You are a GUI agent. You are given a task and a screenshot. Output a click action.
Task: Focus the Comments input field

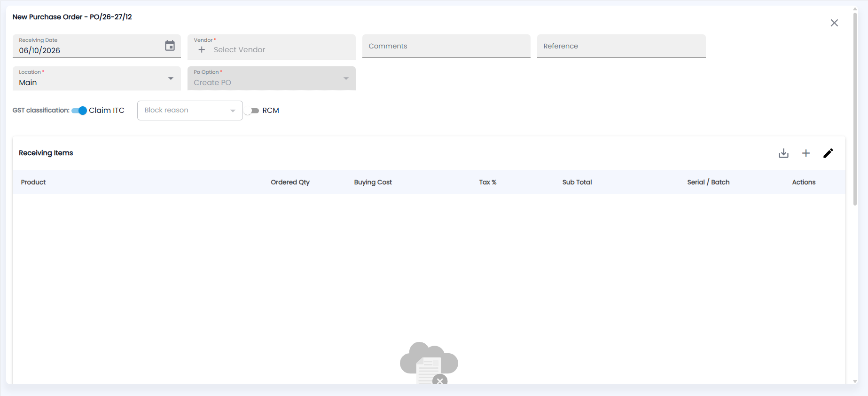click(446, 46)
